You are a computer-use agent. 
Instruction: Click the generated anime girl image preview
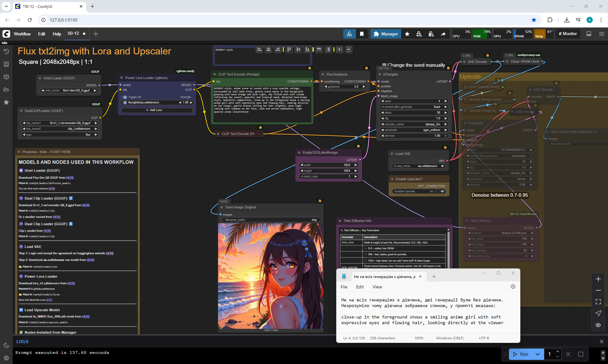271,276
